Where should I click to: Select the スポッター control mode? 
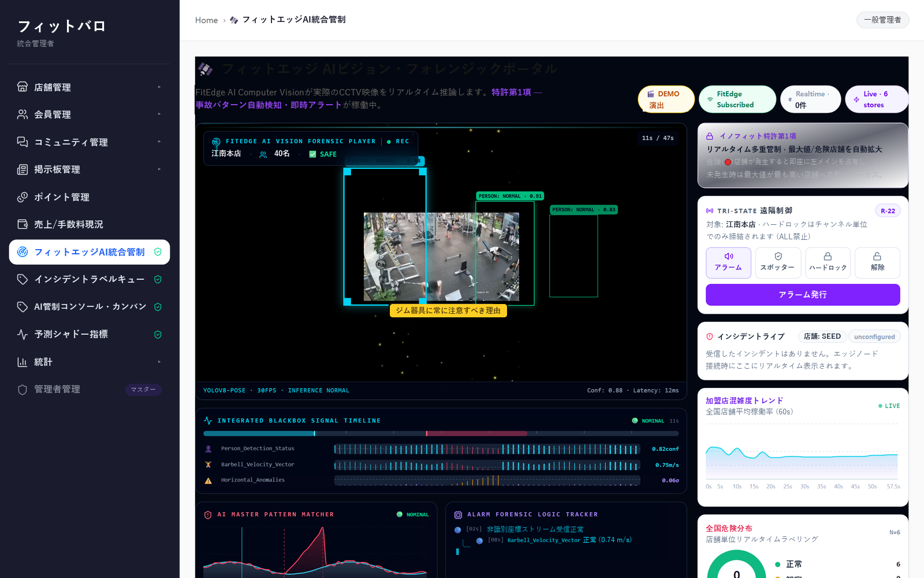tap(778, 263)
